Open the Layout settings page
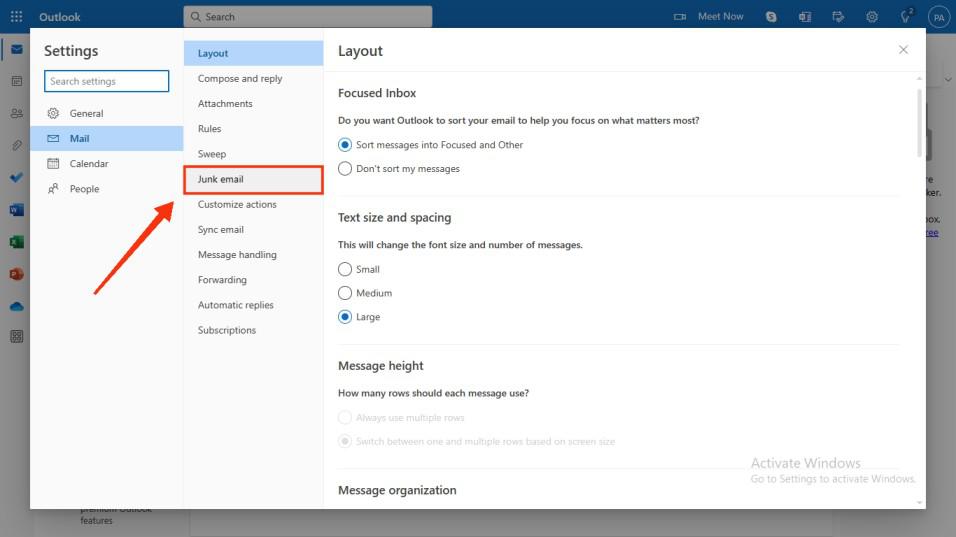The image size is (956, 537). [x=254, y=53]
